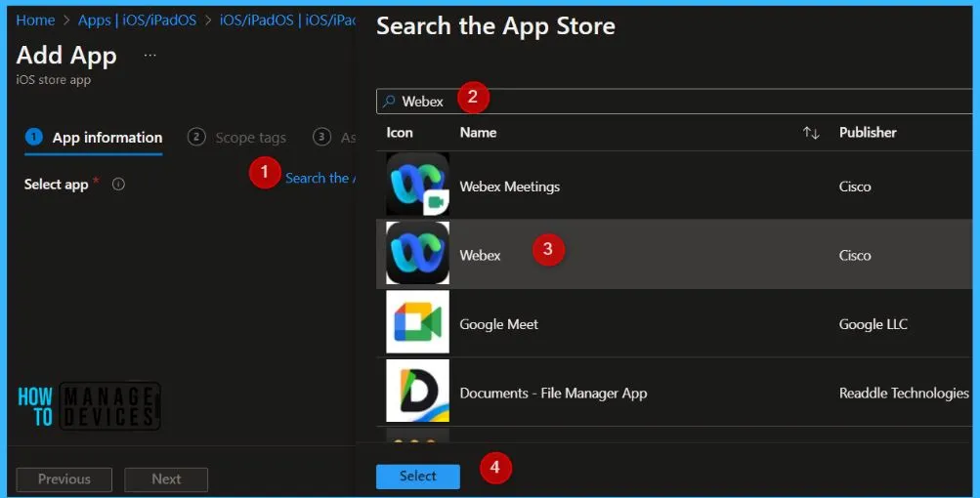The image size is (980, 498).
Task: Select Documents - File Manager App name
Action: 553,393
